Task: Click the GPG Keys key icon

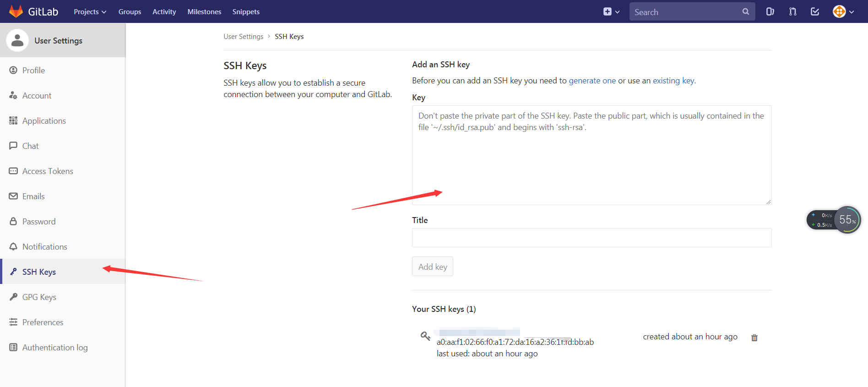Action: (x=13, y=297)
